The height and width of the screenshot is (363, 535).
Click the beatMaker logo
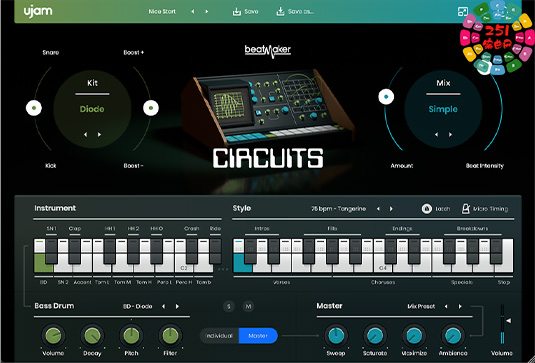click(268, 51)
